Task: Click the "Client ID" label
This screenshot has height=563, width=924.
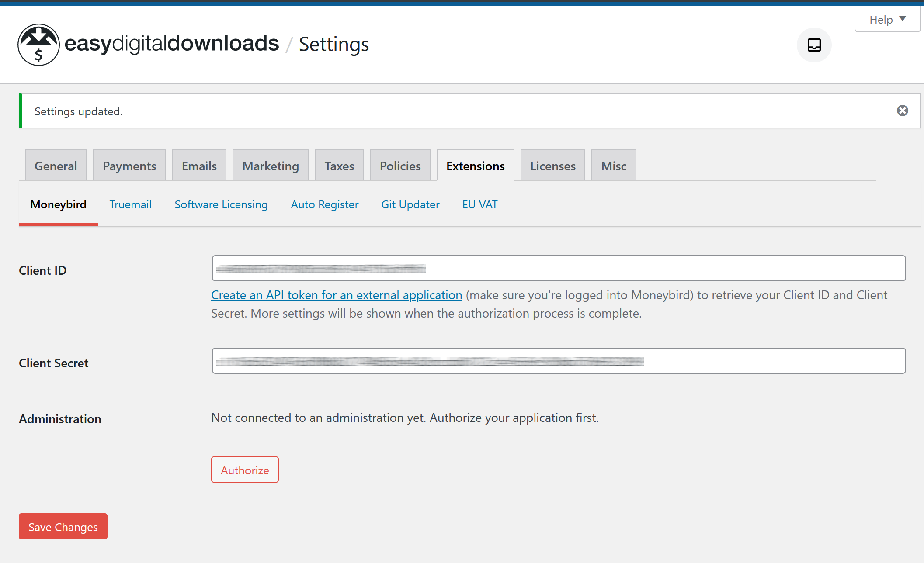Action: pos(42,270)
